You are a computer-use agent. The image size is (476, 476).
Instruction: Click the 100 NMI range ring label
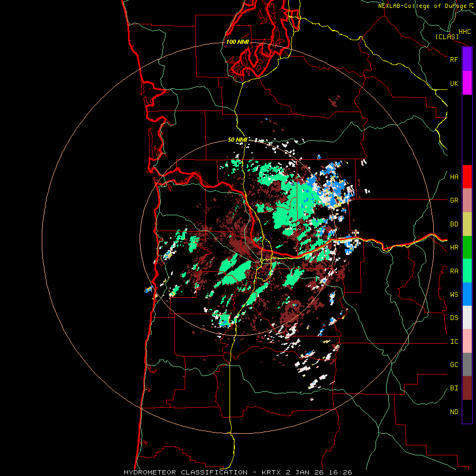pos(237,42)
